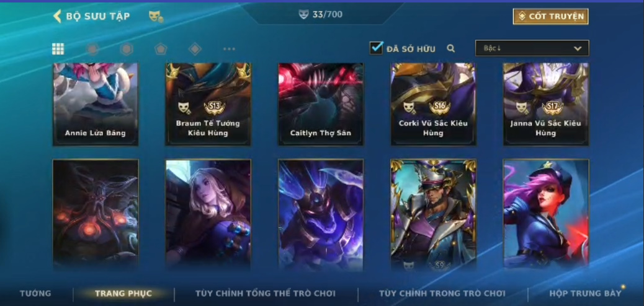Select the grid view all-skins filter icon

(58, 49)
